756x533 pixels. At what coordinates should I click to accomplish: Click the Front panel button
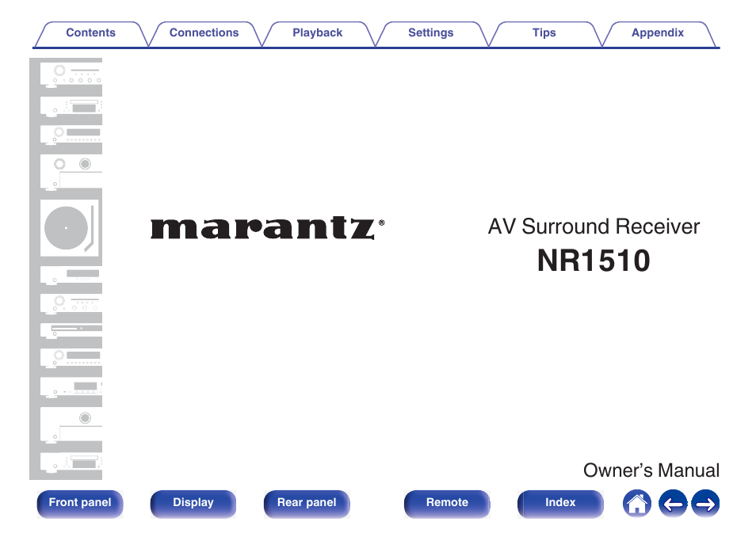pos(80,504)
